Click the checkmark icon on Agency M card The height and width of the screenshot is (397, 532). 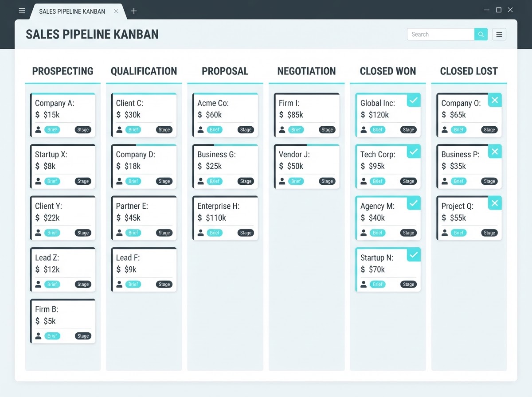414,203
